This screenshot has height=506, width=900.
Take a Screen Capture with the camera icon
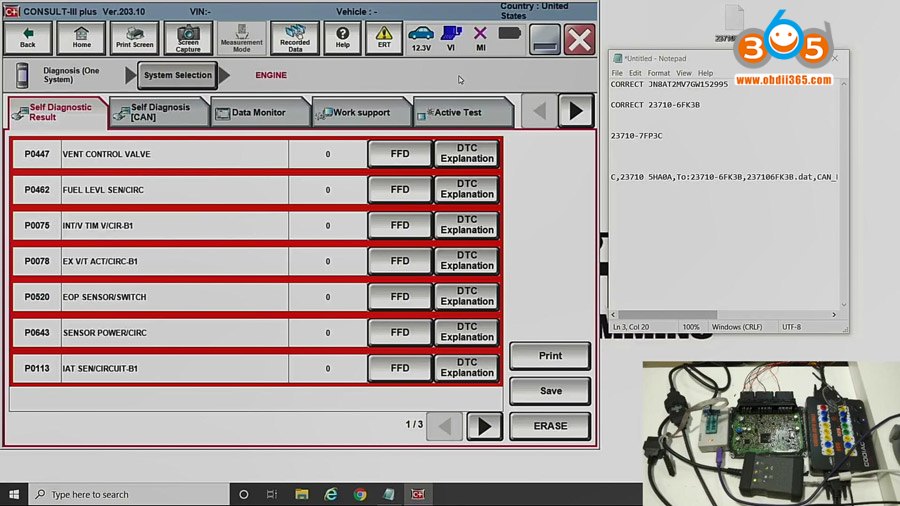188,38
